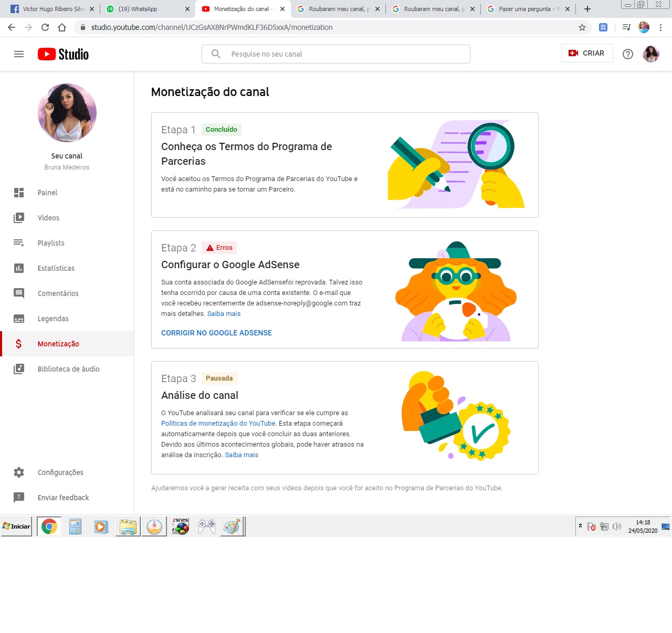The height and width of the screenshot is (633, 672).
Task: Open the hamburger navigation menu
Action: tap(19, 54)
